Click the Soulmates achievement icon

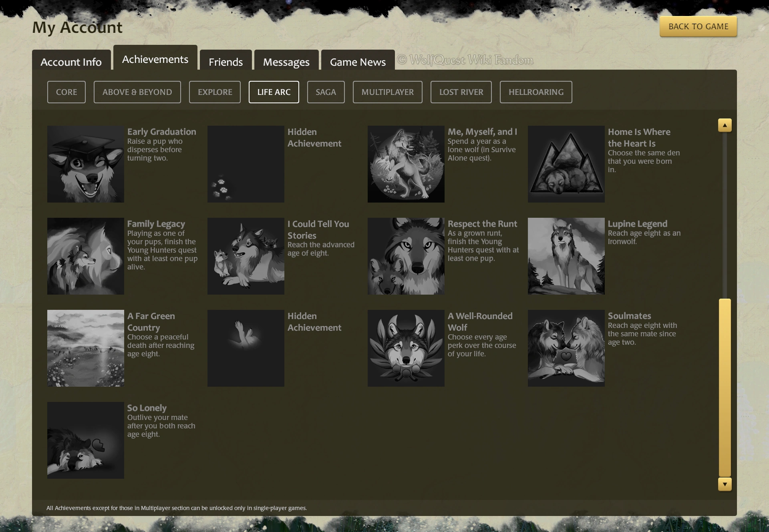[566, 348]
